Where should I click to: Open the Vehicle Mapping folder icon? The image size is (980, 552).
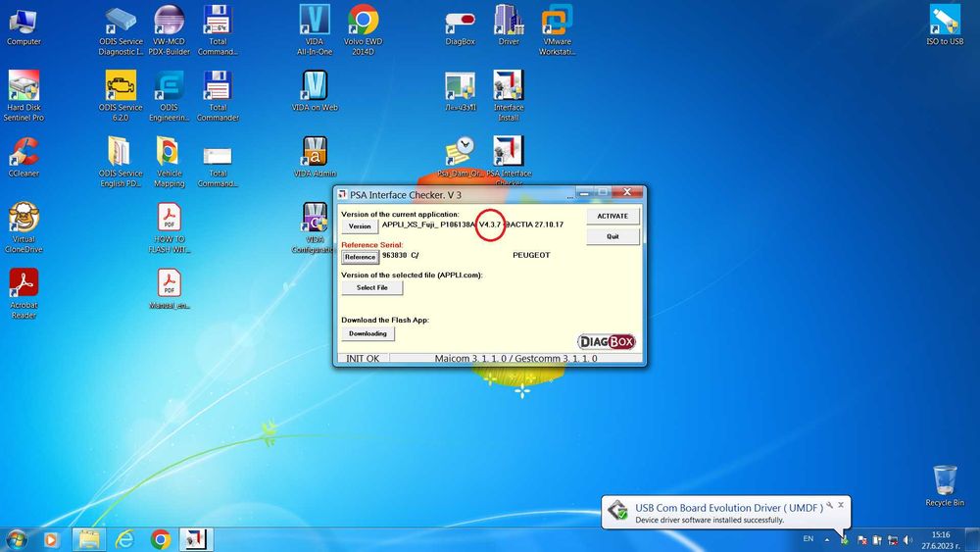tap(169, 162)
